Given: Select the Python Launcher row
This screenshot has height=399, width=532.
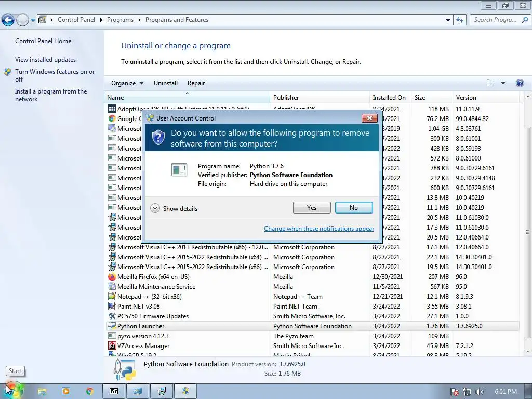Looking at the screenshot, I should click(312, 326).
